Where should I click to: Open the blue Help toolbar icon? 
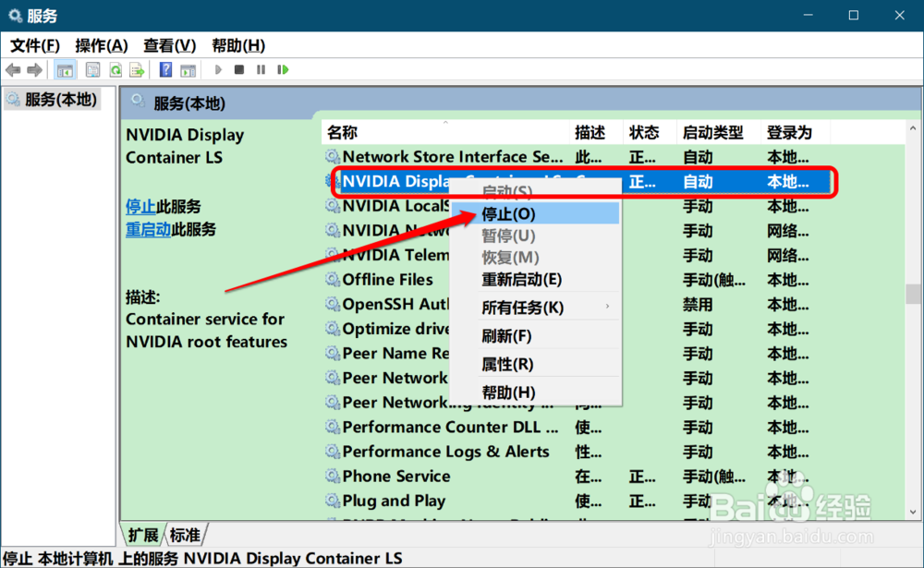point(165,70)
